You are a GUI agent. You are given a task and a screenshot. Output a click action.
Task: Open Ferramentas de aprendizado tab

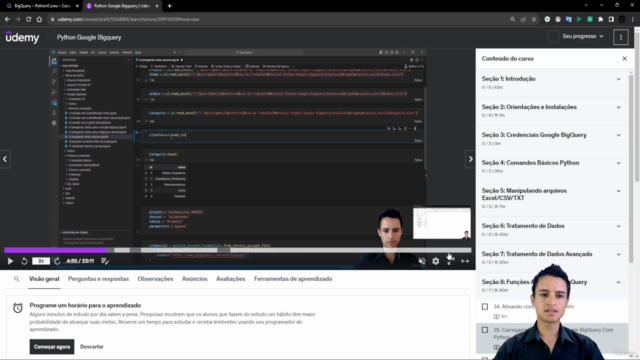click(293, 279)
